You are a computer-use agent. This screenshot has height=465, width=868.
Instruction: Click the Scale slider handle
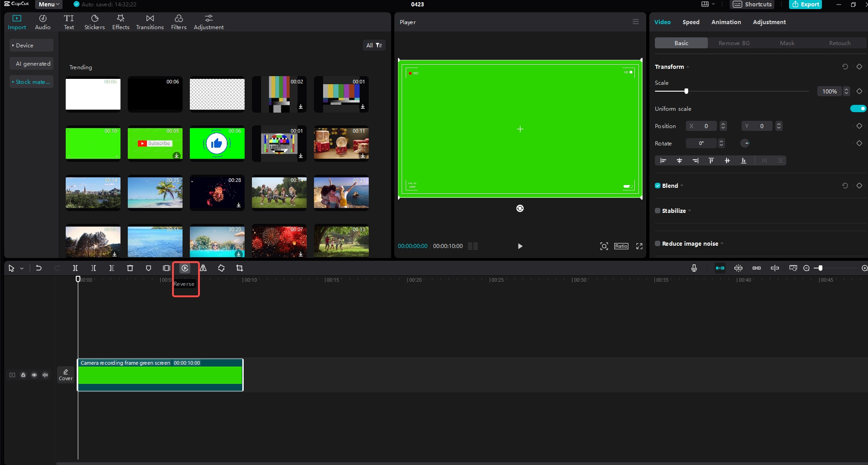click(686, 91)
